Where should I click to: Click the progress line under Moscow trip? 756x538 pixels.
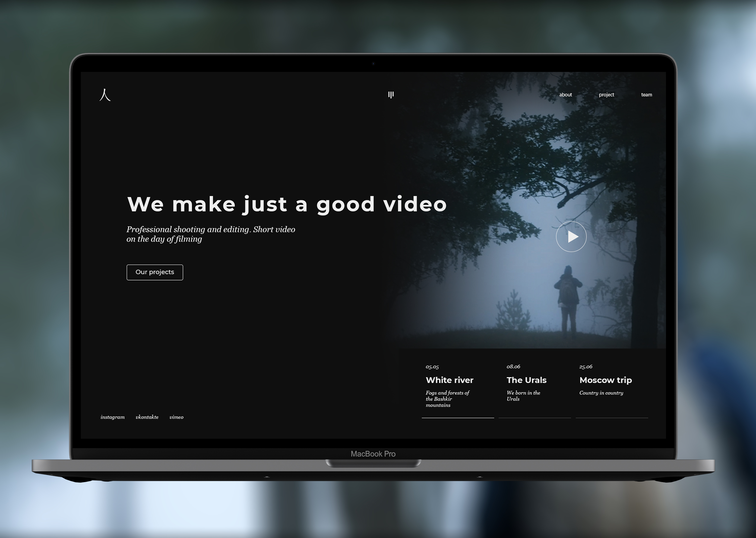tap(612, 418)
